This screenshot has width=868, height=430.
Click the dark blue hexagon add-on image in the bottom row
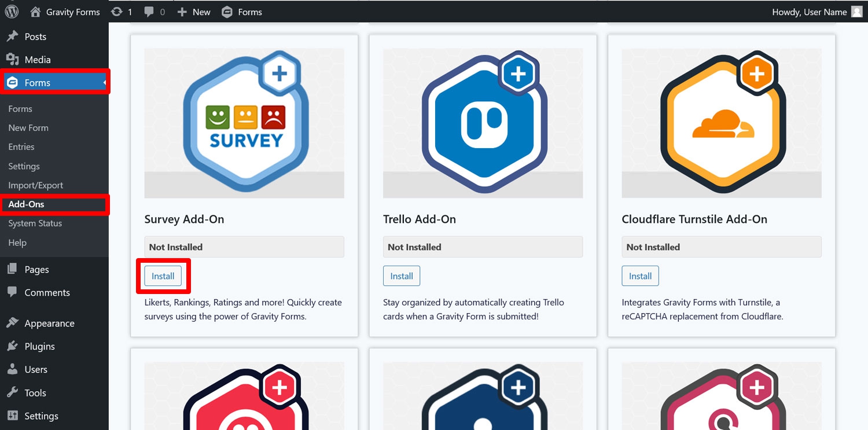click(483, 396)
